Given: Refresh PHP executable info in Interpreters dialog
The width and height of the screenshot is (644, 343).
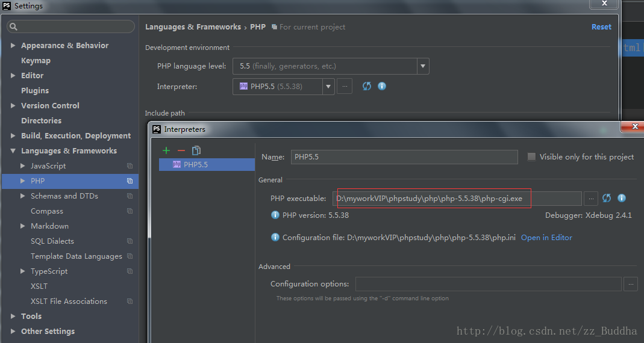Looking at the screenshot, I should click(607, 198).
